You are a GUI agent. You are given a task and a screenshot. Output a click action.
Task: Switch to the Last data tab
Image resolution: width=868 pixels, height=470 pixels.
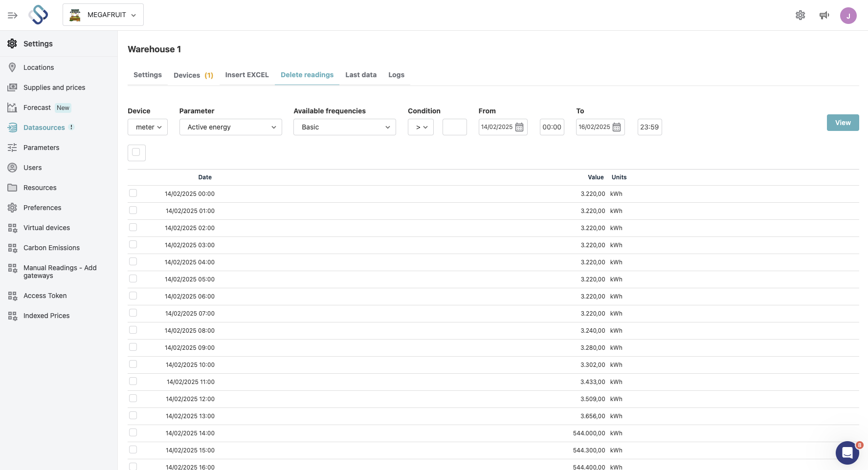pyautogui.click(x=361, y=75)
